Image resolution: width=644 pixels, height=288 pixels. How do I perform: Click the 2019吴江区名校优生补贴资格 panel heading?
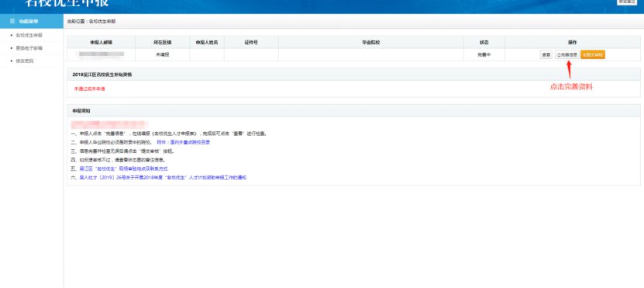(x=102, y=75)
